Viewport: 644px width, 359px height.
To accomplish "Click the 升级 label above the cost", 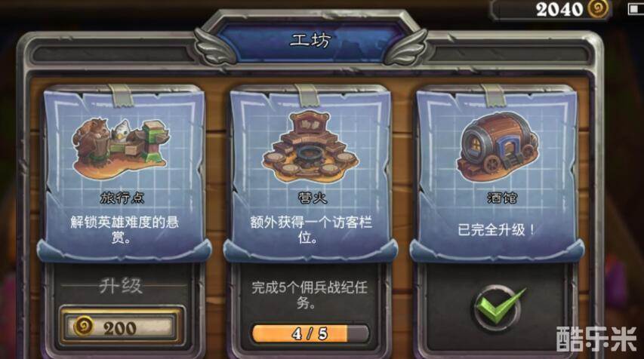I will pos(120,286).
